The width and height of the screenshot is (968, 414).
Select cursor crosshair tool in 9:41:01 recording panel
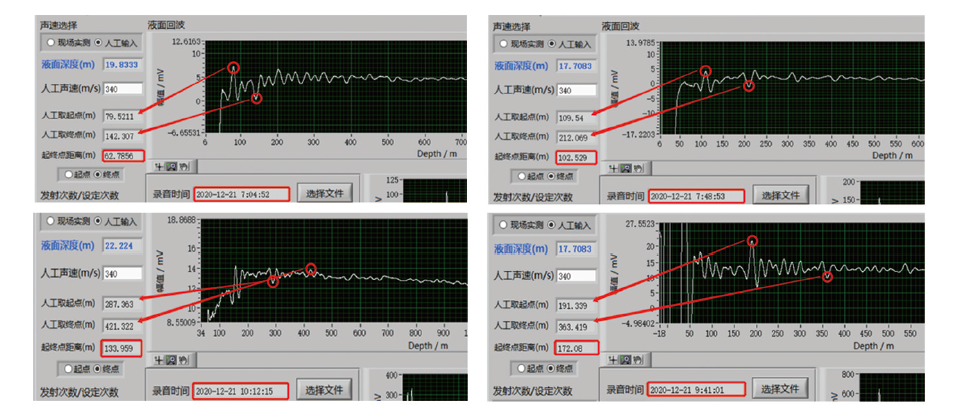[x=612, y=360]
